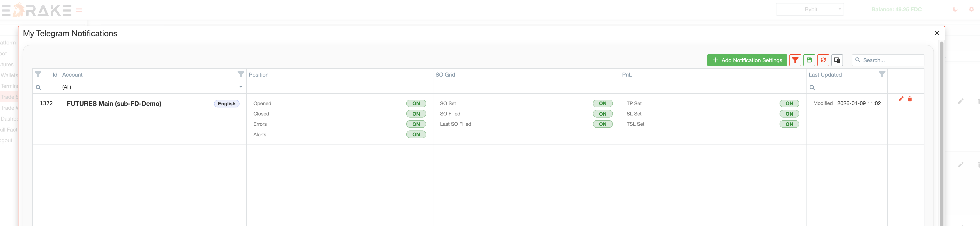Click the green save state toolbar icon

[x=809, y=60]
